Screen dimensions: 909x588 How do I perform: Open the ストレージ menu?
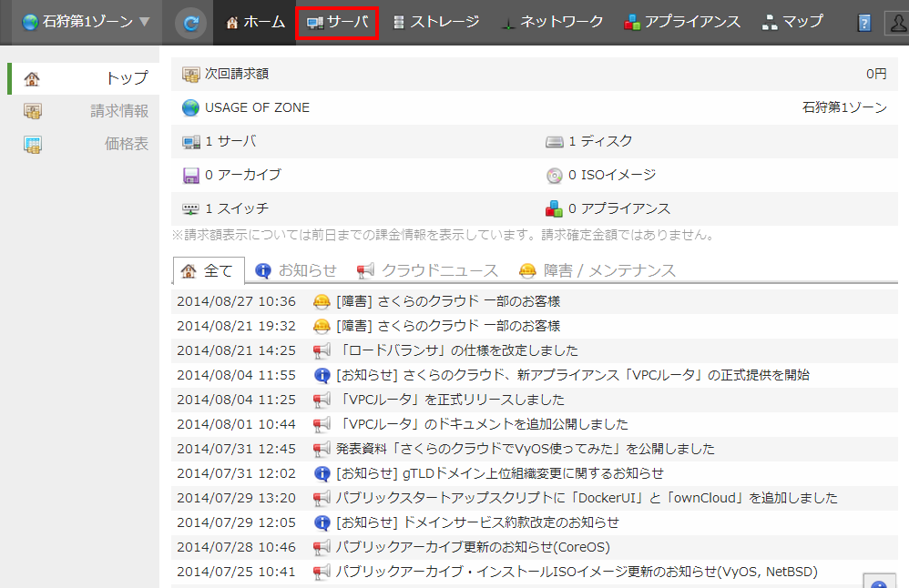435,22
